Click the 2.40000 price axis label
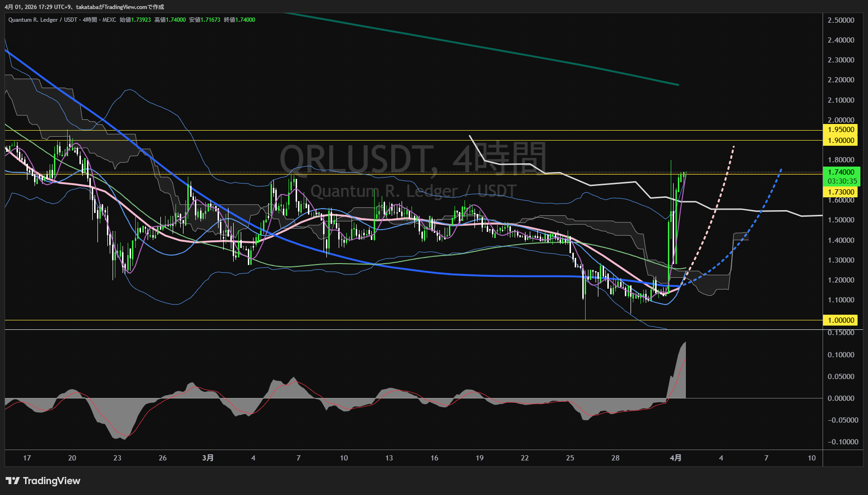This screenshot has height=495, width=868. pos(841,40)
